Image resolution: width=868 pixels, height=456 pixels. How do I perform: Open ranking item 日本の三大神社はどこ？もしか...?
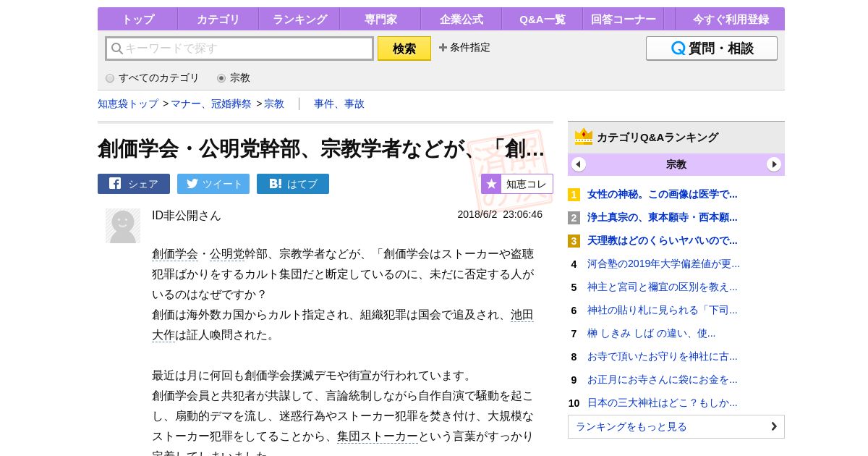pyautogui.click(x=663, y=403)
